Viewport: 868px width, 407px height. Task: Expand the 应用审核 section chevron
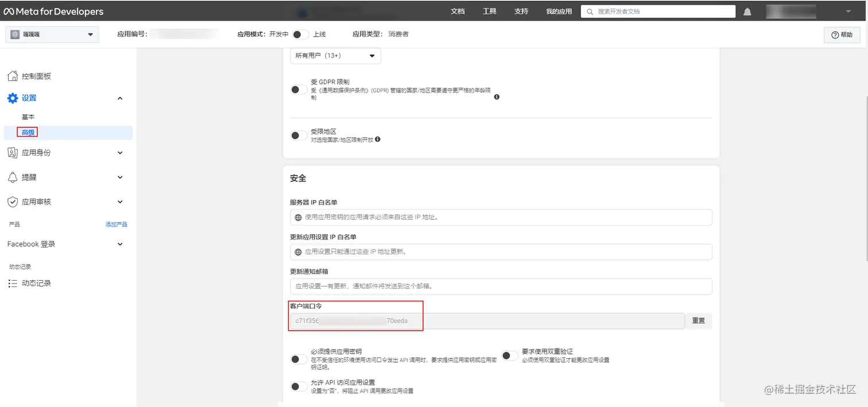(120, 202)
